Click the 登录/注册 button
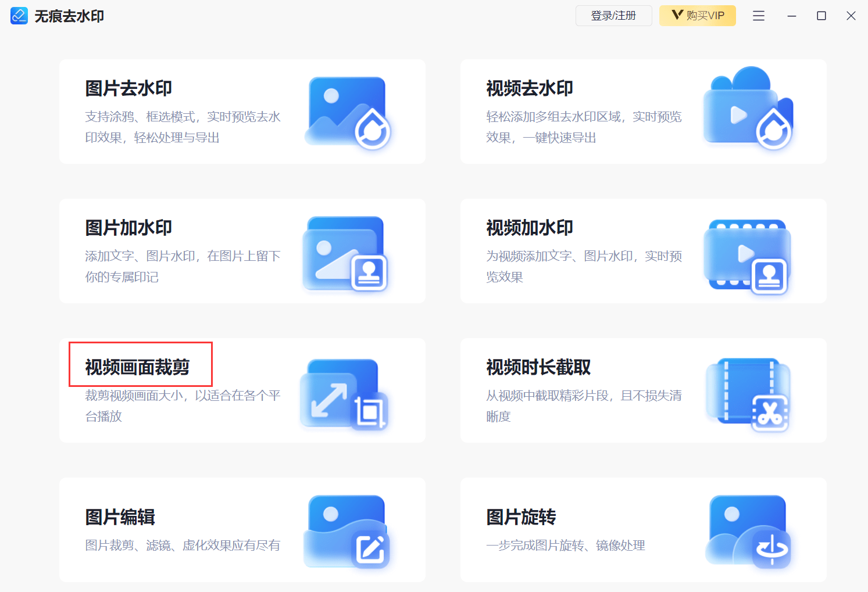This screenshot has height=592, width=868. click(x=614, y=16)
